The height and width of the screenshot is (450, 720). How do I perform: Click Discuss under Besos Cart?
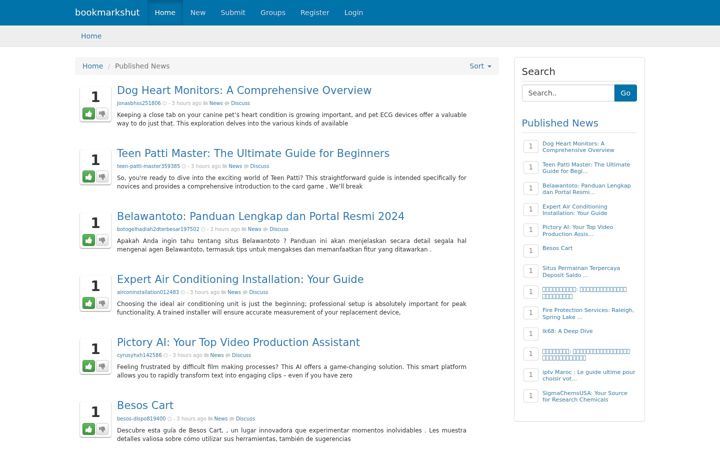point(245,419)
